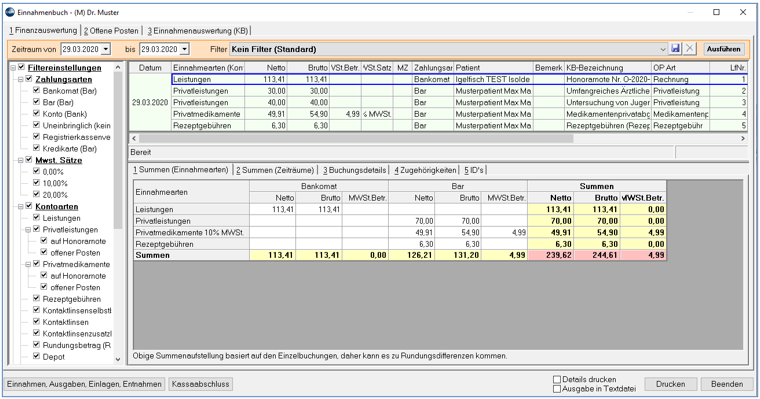Screen dimensions: 760x399
Task: Switch to the 2 Offene Posten tab
Action: [x=111, y=31]
